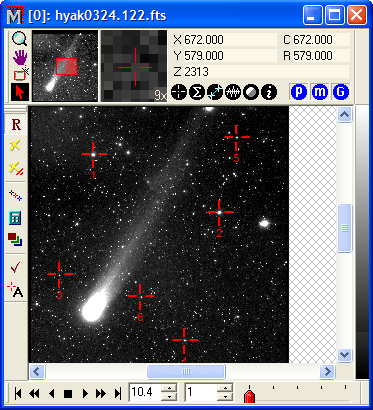Click the sigma statistics icon

[197, 92]
